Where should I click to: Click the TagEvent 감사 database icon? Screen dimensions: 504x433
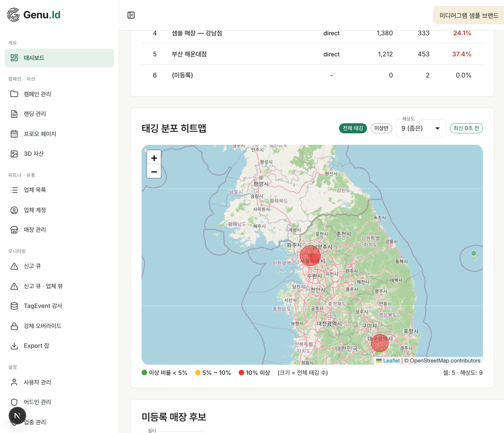point(14,306)
